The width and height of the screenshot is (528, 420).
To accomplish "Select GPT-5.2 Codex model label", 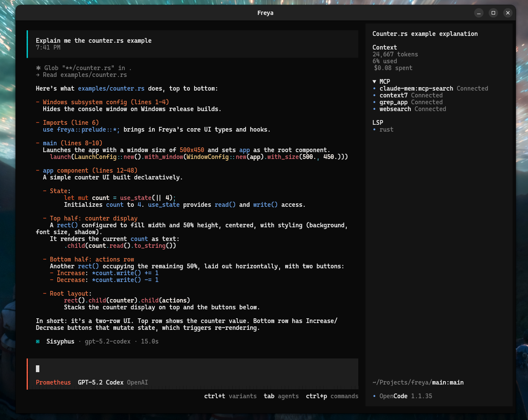I will pyautogui.click(x=100, y=382).
